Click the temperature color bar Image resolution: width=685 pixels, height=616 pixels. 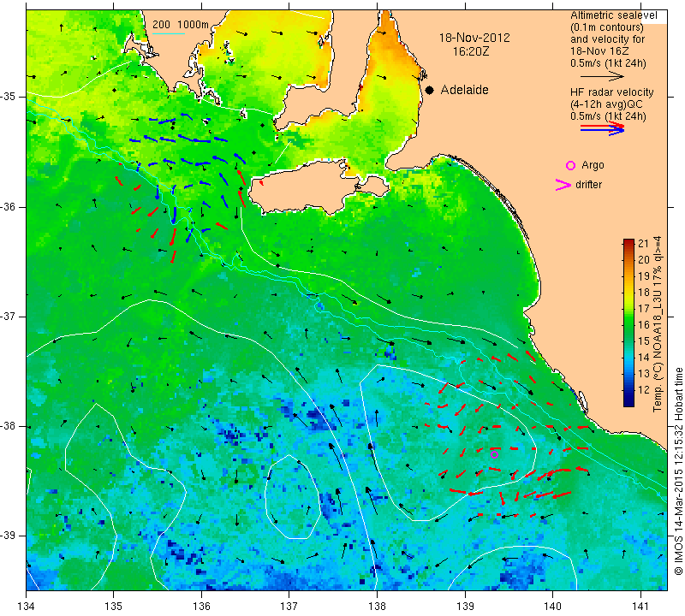[628, 323]
